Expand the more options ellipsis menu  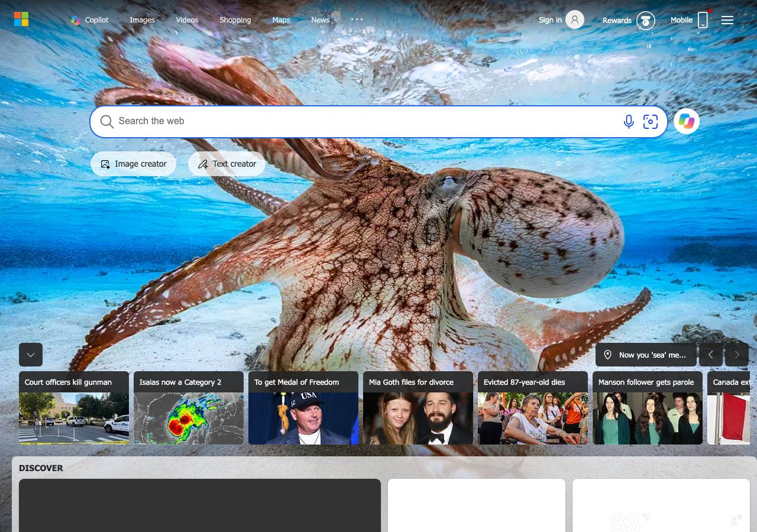point(357,20)
